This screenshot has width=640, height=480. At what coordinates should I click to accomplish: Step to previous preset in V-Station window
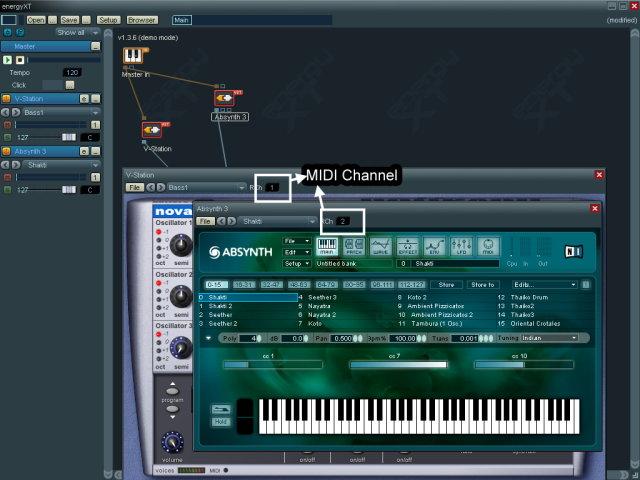[x=150, y=187]
